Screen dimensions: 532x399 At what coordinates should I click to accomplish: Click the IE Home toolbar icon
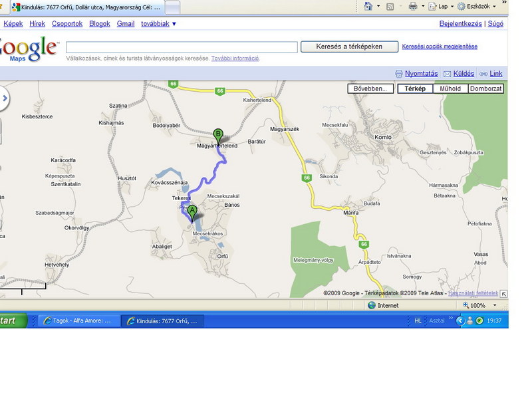pyautogui.click(x=368, y=7)
